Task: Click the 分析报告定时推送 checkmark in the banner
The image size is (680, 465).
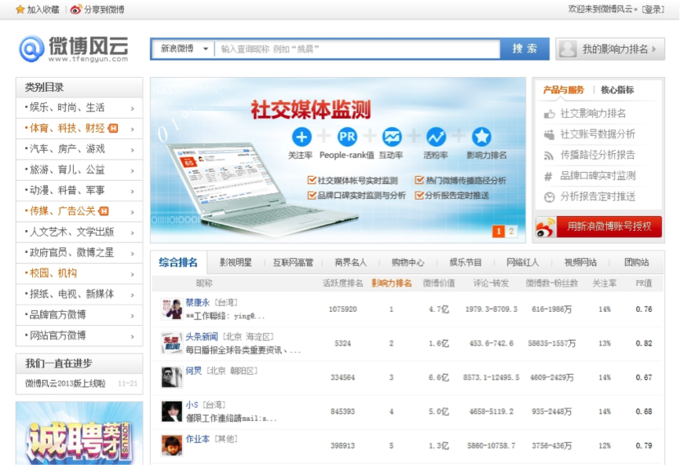Action: pos(452,196)
